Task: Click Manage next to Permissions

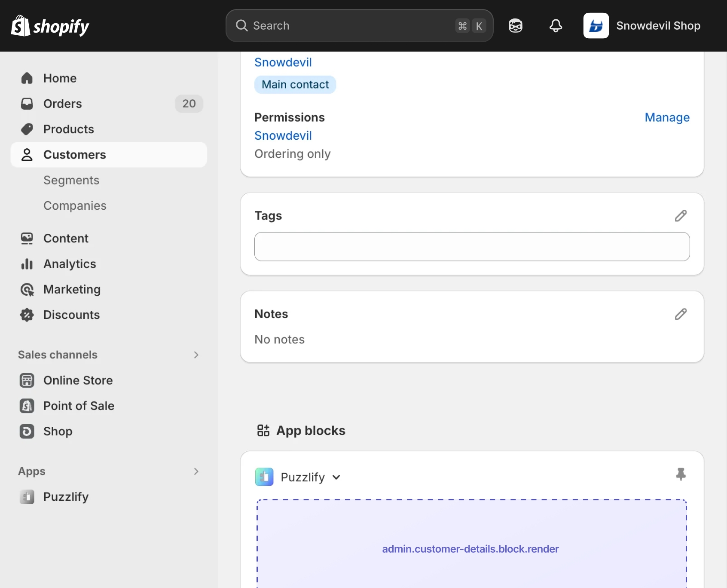Action: 667,117
